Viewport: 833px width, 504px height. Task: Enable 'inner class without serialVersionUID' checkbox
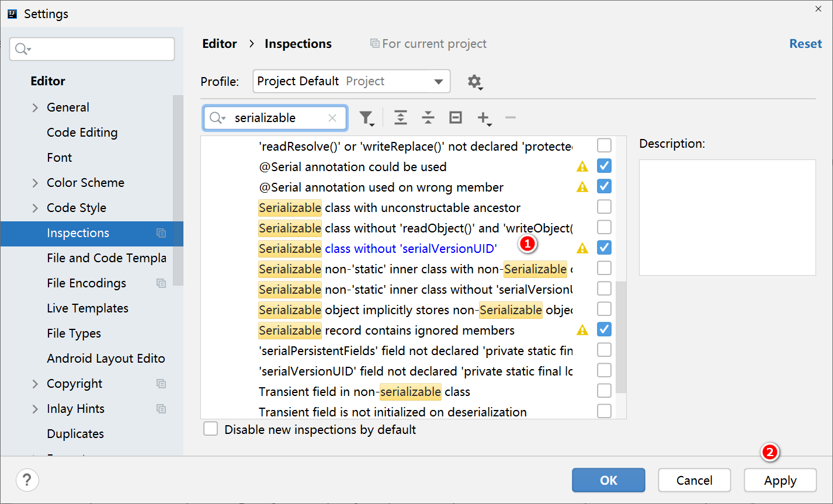coord(605,289)
